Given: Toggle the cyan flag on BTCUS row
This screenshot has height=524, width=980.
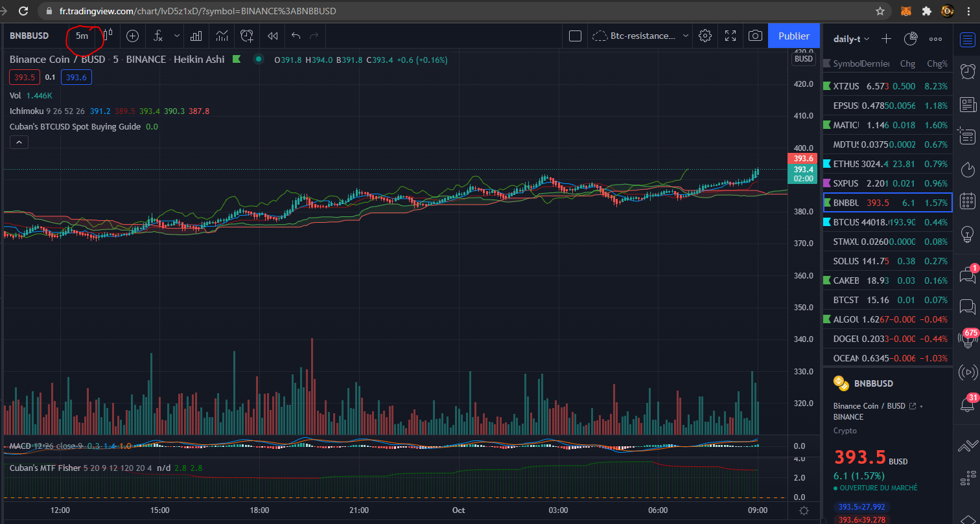Looking at the screenshot, I should pos(827,222).
